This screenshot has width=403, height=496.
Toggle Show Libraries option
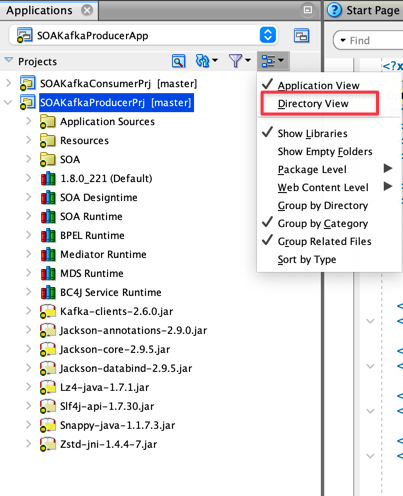[312, 134]
